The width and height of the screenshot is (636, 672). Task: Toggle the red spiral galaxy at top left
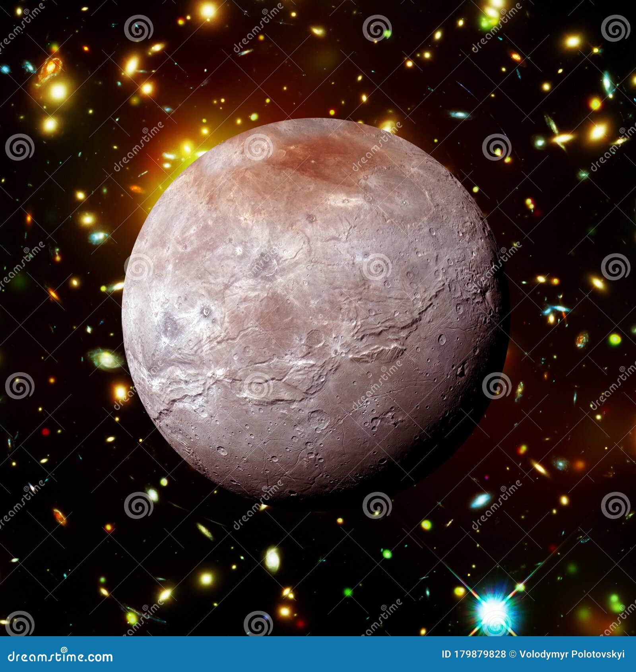pyautogui.click(x=52, y=68)
